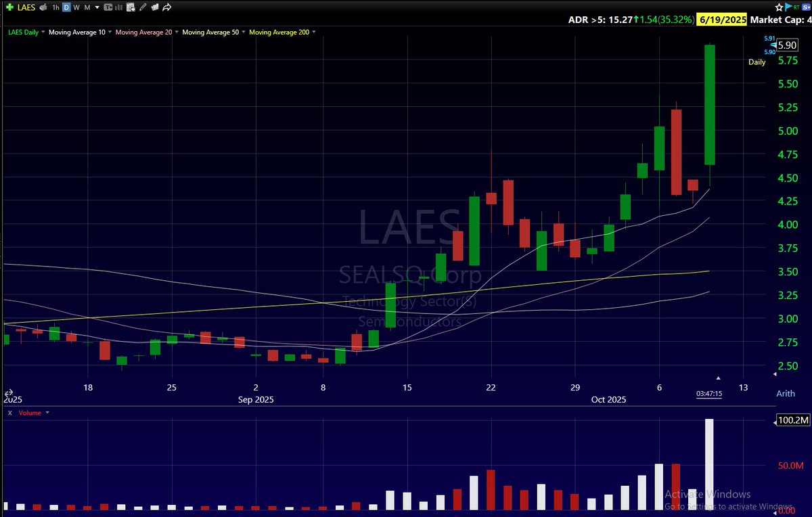Screen dimensions: 812x517
Task: Click the news/notes icon in toolbar
Action: click(x=155, y=7)
